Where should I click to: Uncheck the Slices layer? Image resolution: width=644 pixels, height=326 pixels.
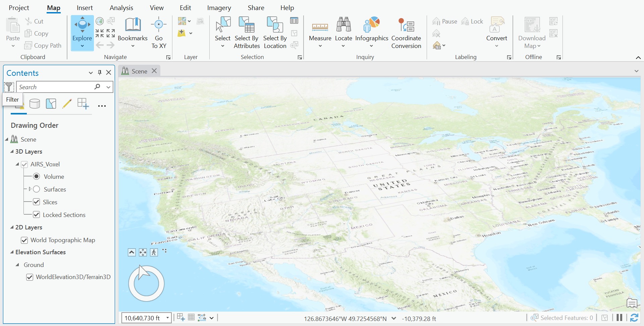tap(36, 202)
